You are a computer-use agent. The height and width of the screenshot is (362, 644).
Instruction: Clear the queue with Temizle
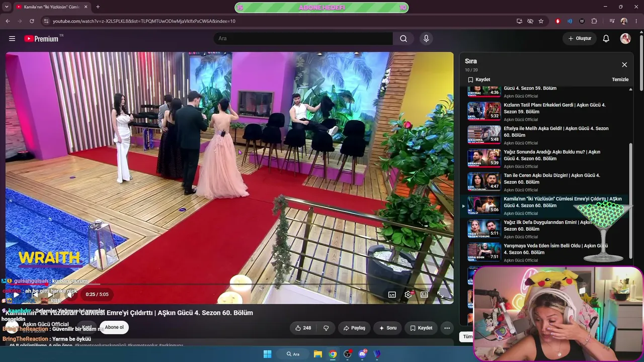(620, 79)
